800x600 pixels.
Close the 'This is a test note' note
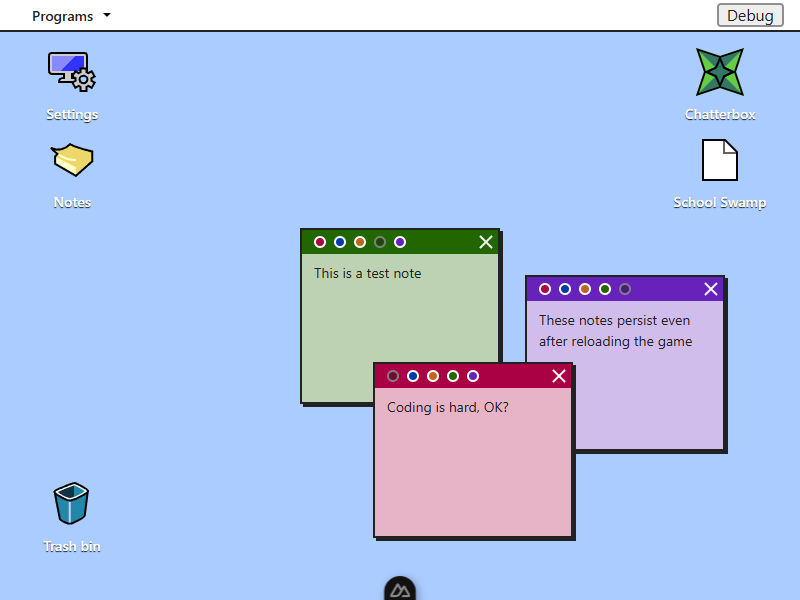(486, 242)
